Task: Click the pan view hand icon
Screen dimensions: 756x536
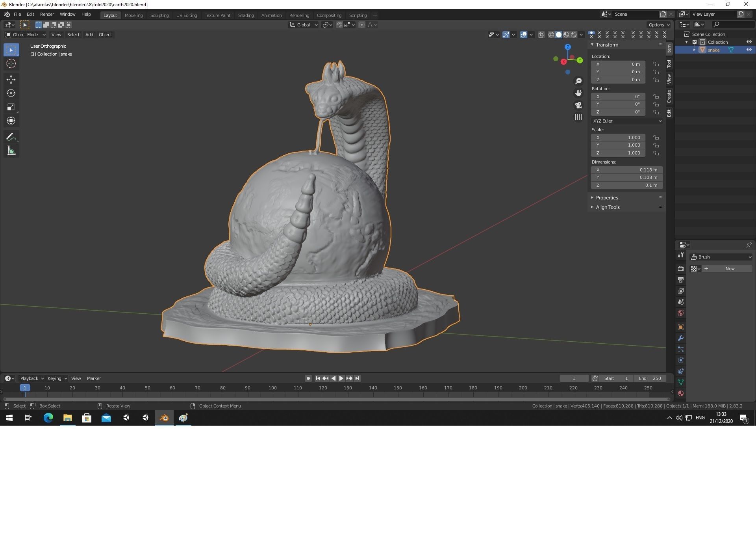Action: click(578, 93)
